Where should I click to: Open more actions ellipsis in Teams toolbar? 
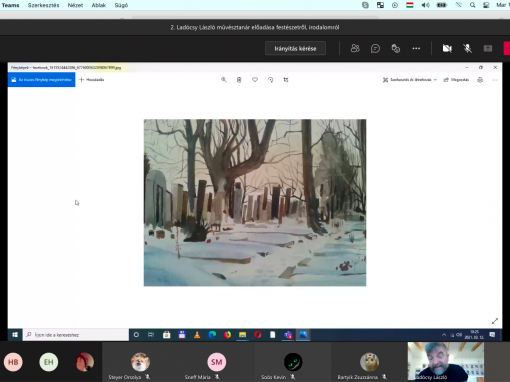click(416, 48)
